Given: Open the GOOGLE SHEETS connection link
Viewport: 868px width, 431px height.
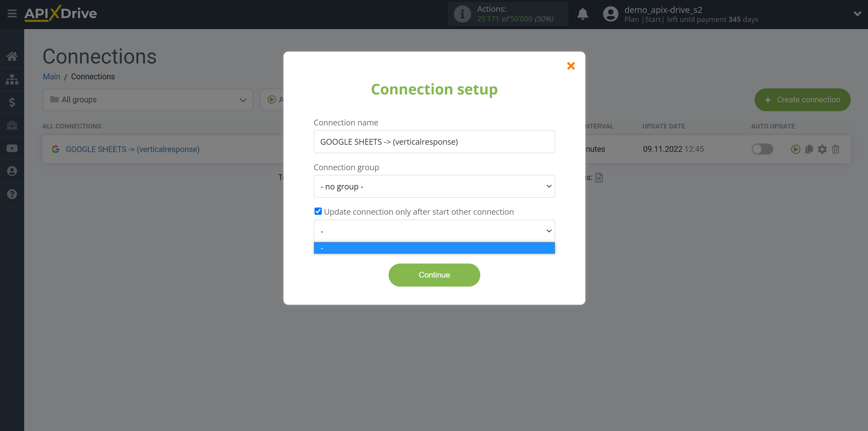Looking at the screenshot, I should point(131,149).
